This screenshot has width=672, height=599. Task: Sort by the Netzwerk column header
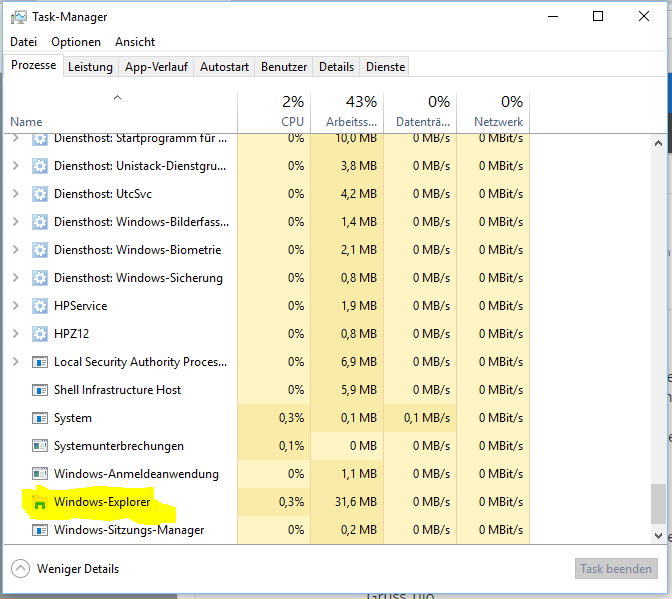(493, 113)
